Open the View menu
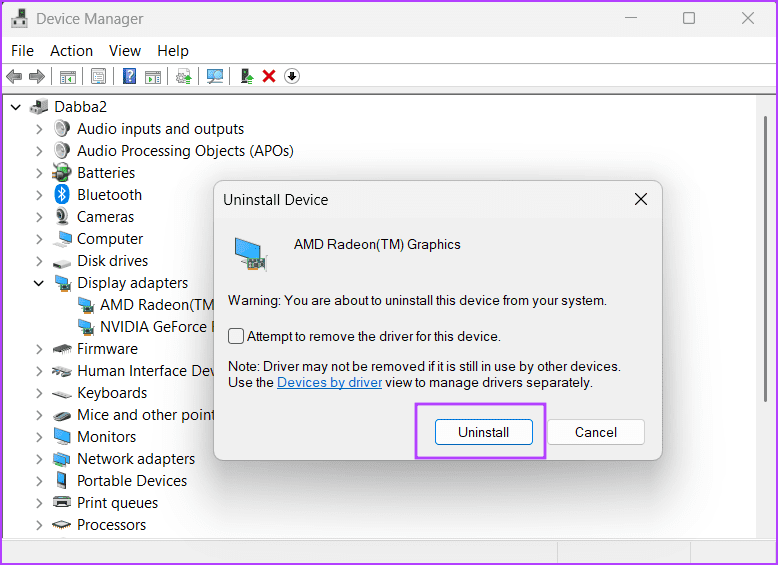The height and width of the screenshot is (565, 778). (x=125, y=51)
